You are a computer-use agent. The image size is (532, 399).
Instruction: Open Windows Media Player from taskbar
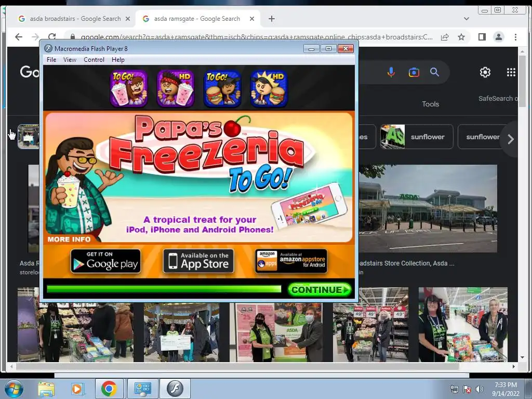point(77,389)
